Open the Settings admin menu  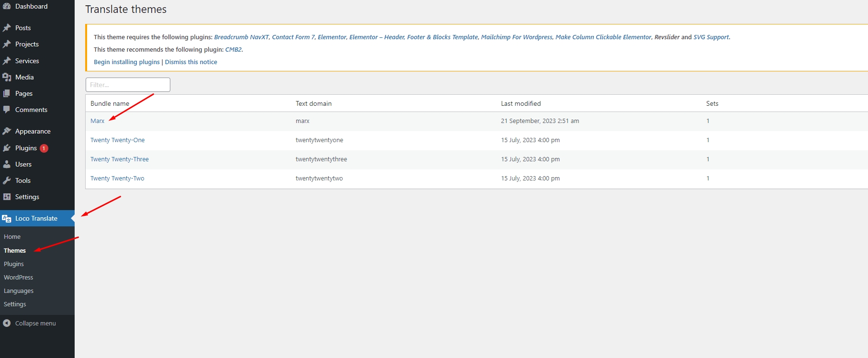[x=27, y=197]
